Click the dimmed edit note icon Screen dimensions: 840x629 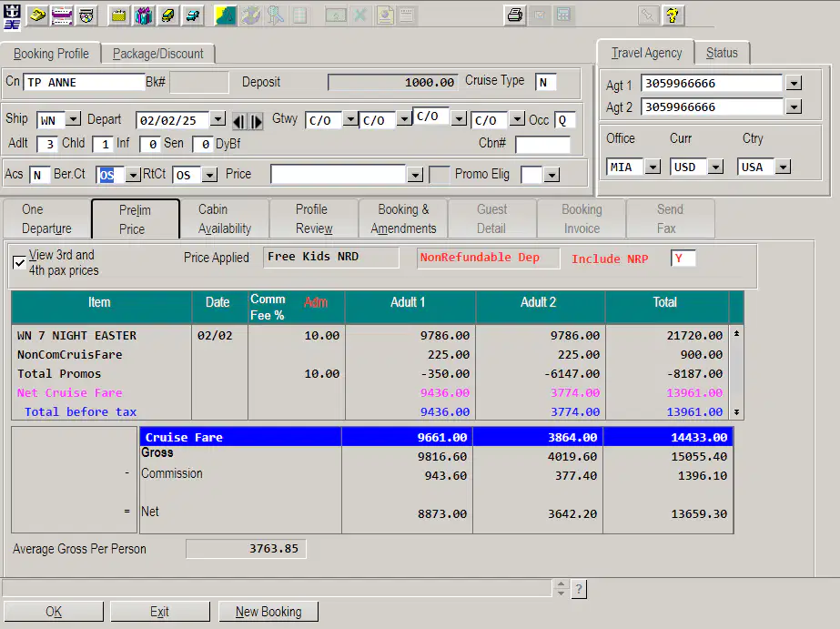540,15
